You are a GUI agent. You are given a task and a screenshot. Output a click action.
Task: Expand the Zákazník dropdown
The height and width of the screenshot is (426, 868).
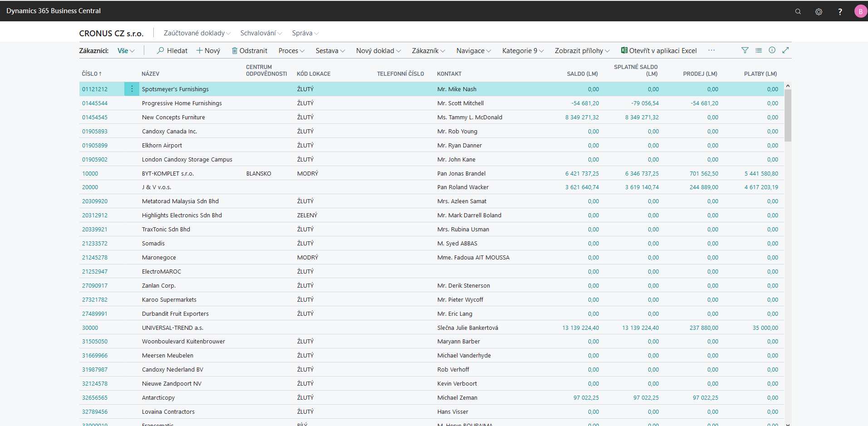[428, 51]
